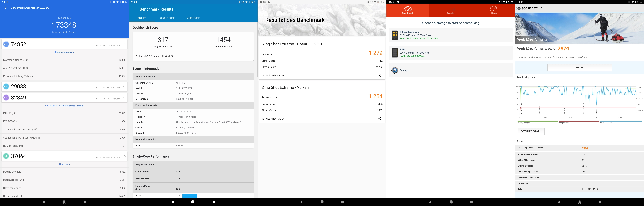Open Settings gear in storage benchmark app
This screenshot has height=206, width=644.
pos(395,70)
